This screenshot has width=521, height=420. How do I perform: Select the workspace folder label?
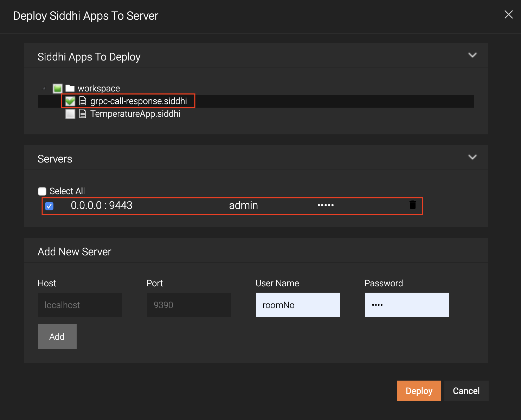[99, 88]
